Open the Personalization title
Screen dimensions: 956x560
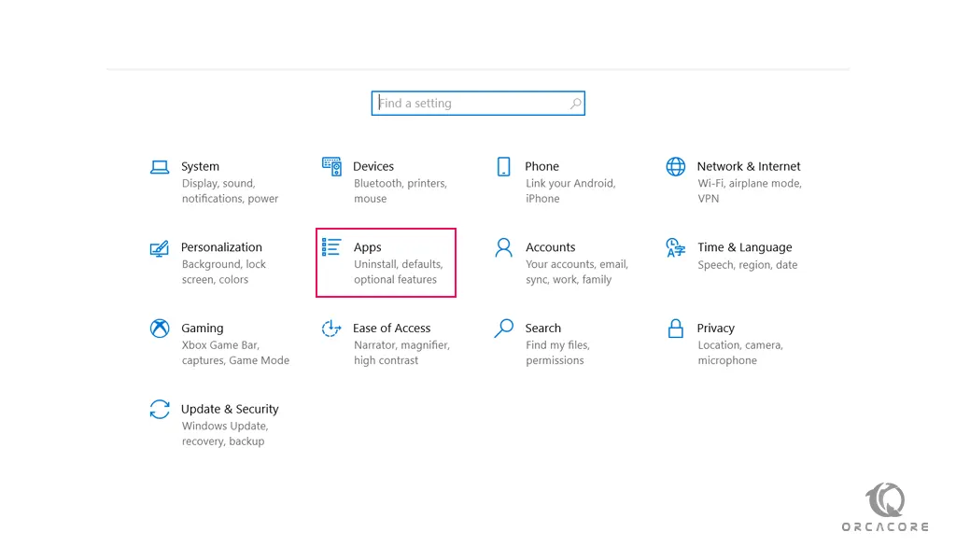pos(221,247)
